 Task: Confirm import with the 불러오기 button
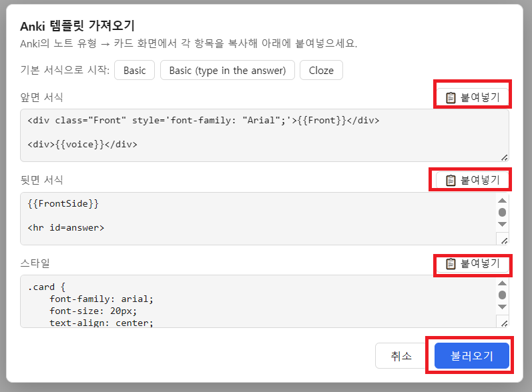472,355
